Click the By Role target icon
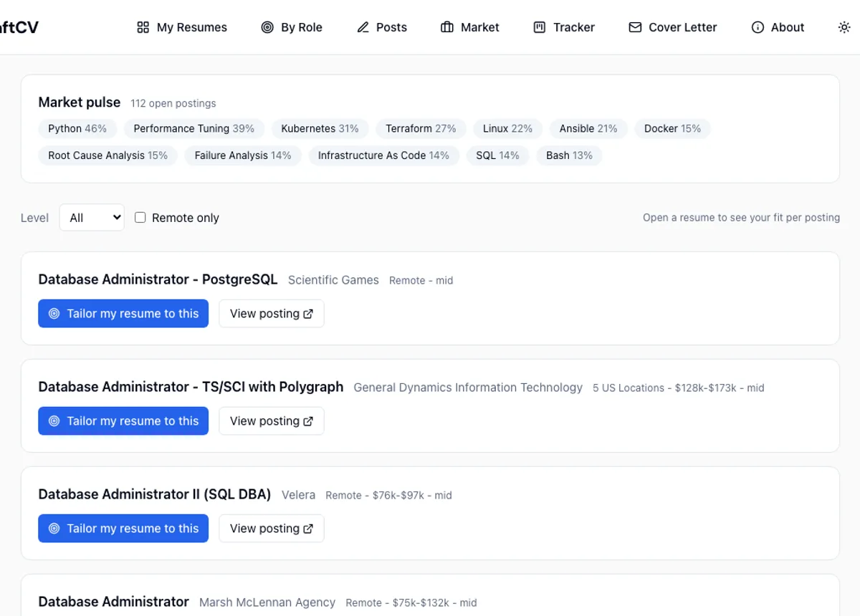860x616 pixels. point(267,27)
